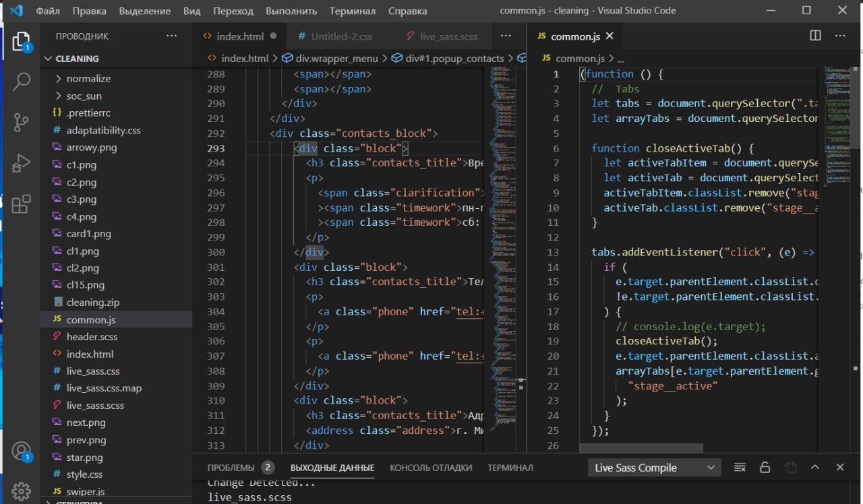Open the Explorer view in activity bar
This screenshot has width=863, height=504.
tap(22, 42)
